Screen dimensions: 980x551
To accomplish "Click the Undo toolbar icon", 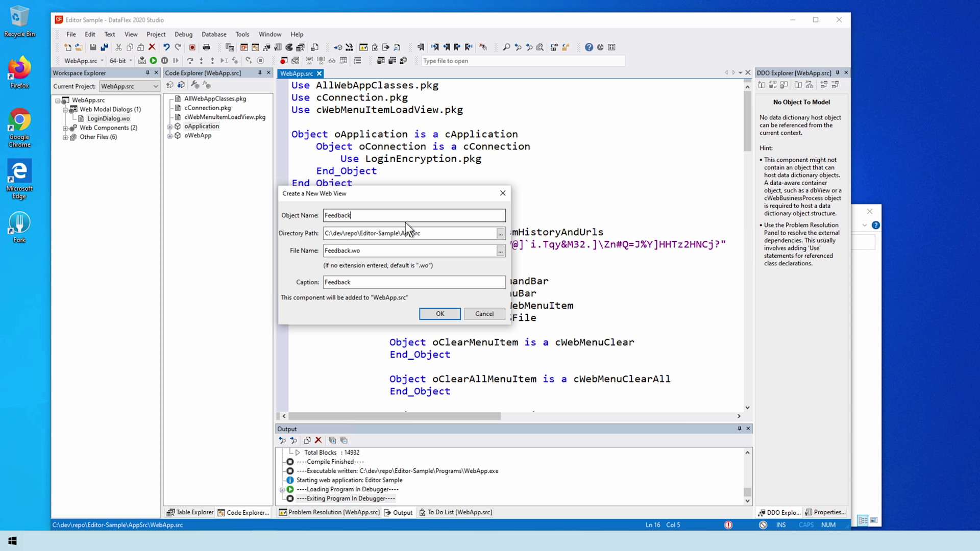I will 166,47.
